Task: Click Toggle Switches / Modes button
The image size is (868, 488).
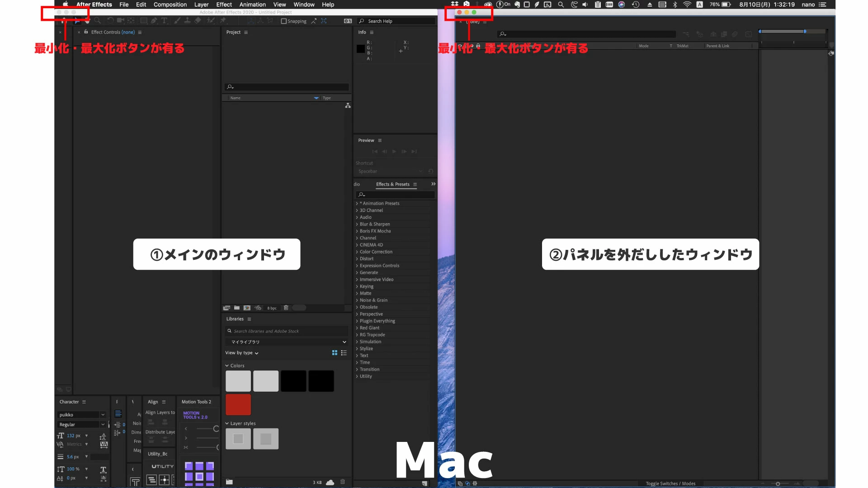Action: (x=670, y=483)
